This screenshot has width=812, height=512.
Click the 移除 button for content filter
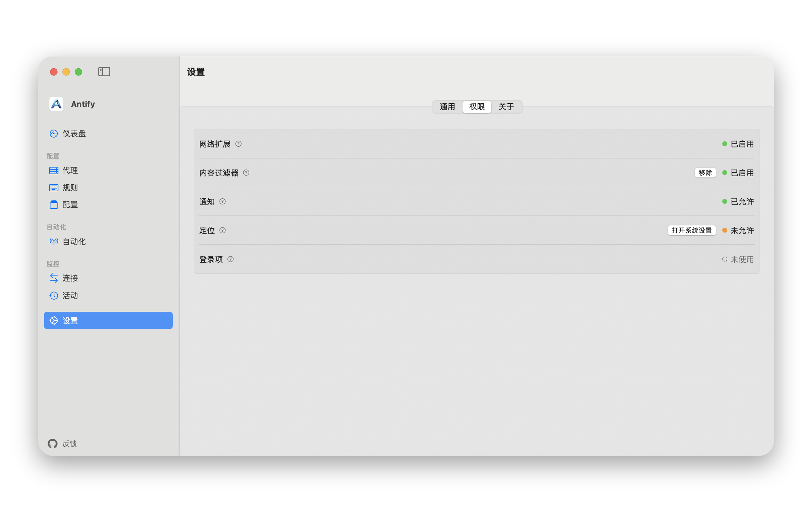[705, 173]
